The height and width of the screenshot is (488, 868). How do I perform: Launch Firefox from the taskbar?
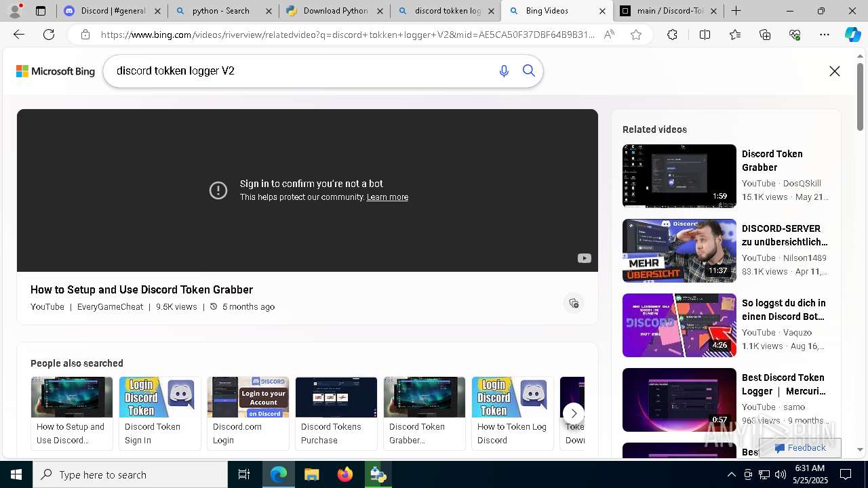click(x=345, y=474)
